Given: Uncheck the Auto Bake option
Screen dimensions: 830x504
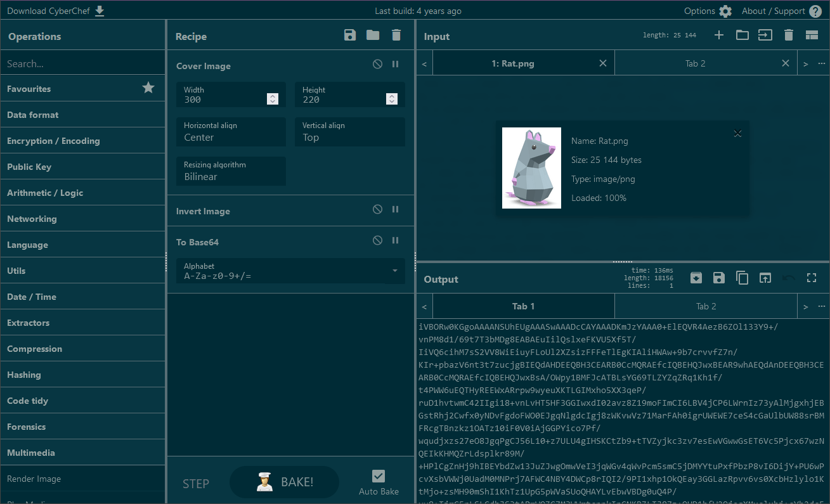Looking at the screenshot, I should (x=378, y=475).
